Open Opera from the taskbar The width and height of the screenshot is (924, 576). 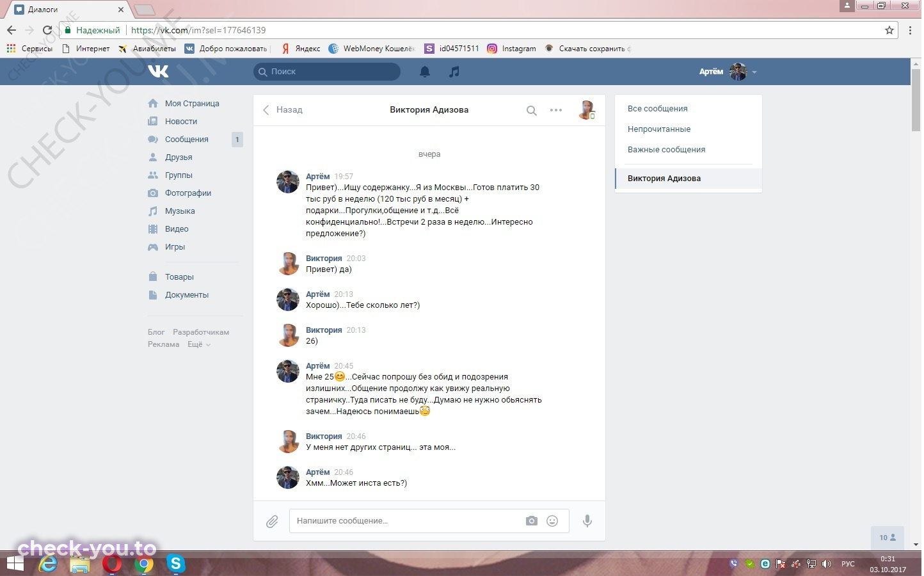[113, 564]
